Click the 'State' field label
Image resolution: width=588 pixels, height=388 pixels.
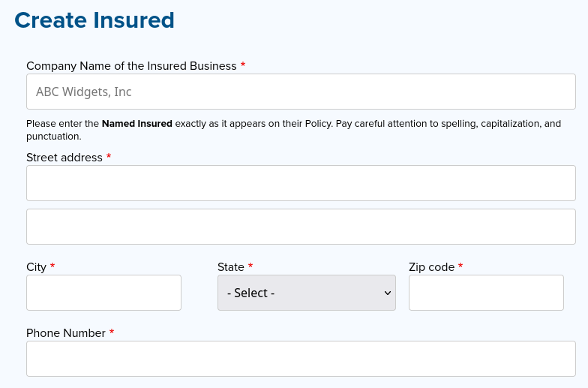point(230,267)
